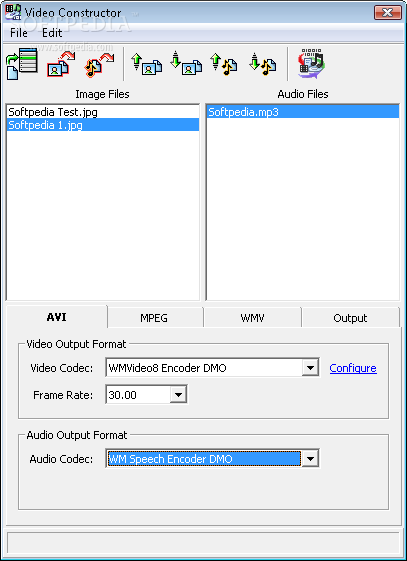The width and height of the screenshot is (407, 561).
Task: Click the Configure link
Action: click(353, 368)
